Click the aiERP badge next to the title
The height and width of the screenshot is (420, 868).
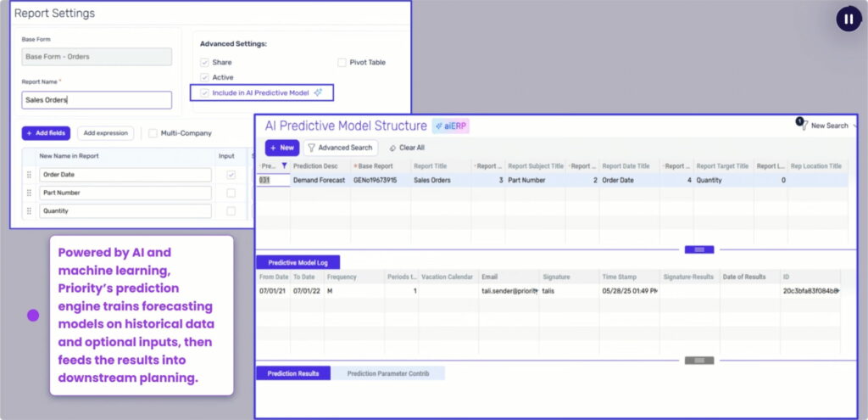tap(451, 126)
